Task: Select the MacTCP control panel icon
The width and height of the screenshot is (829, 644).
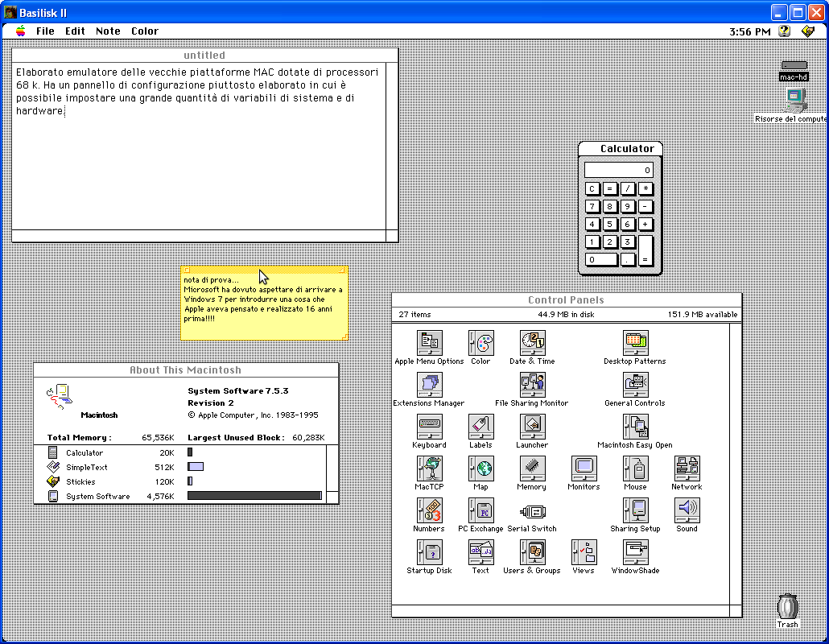Action: (x=429, y=468)
